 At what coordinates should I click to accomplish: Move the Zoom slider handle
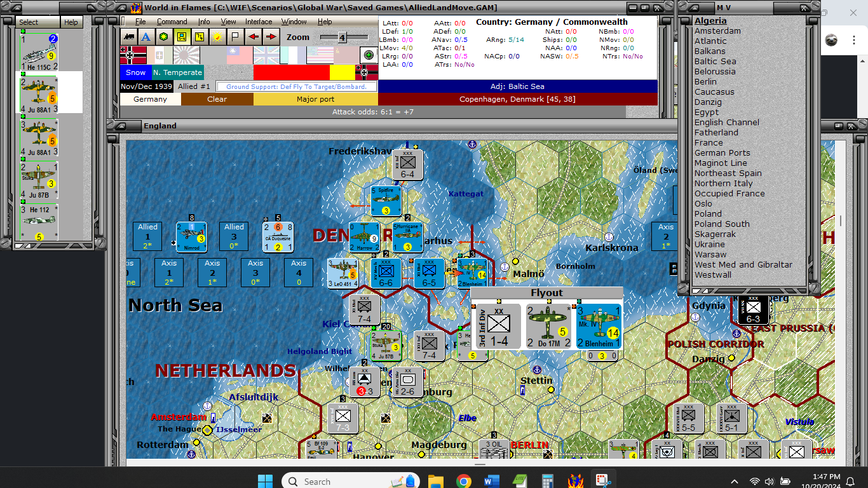[341, 37]
